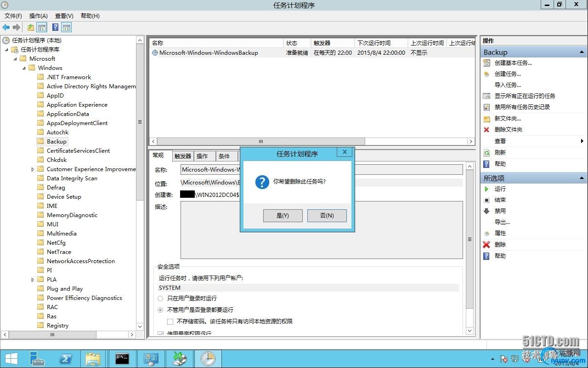Switch to the command prompt taskbar icon
This screenshot has width=588, height=368.
point(122,359)
